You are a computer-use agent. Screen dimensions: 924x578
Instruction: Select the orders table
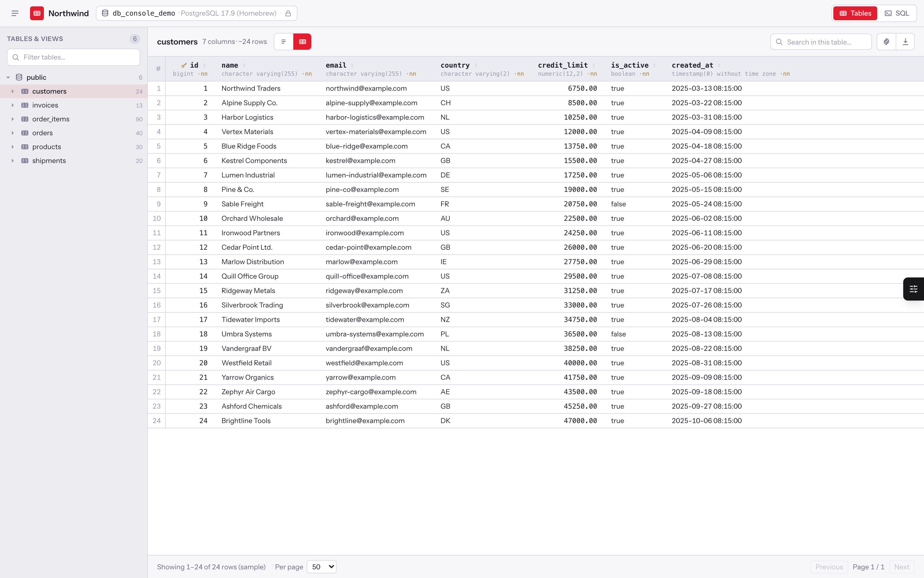click(74, 133)
